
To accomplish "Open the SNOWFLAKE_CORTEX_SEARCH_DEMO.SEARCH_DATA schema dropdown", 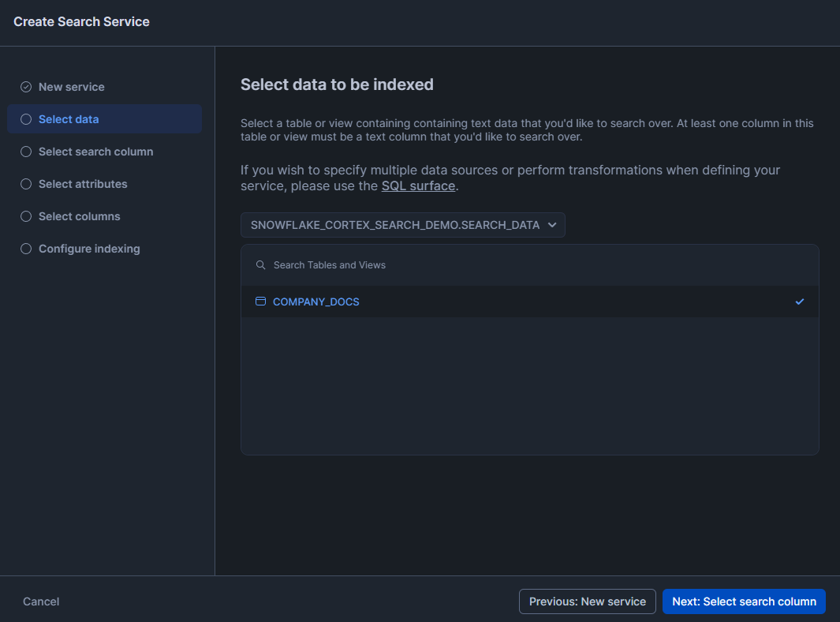I will [x=395, y=225].
